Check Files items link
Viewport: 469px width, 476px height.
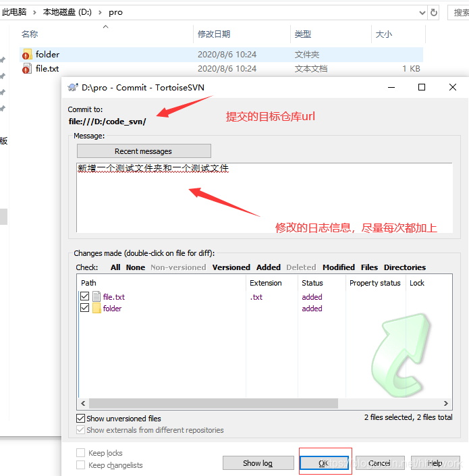369,267
